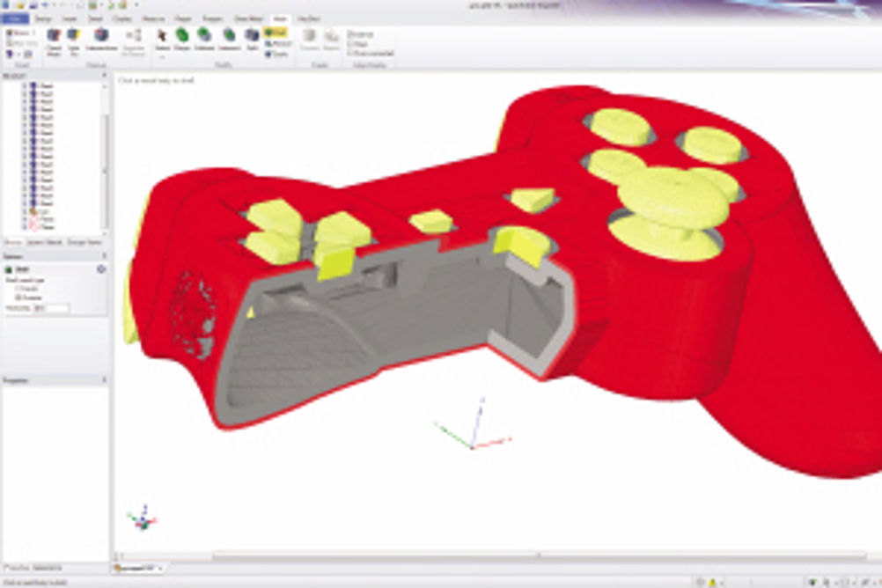
Task: Click the round icon in the Options panel
Action: click(101, 269)
